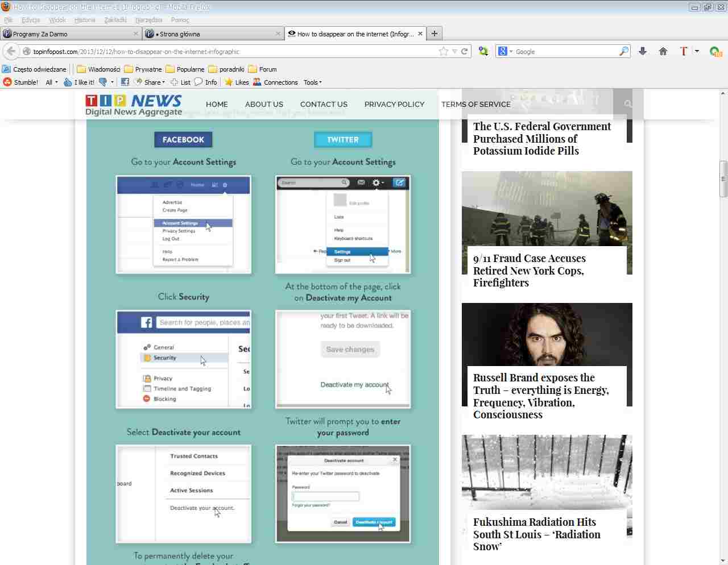Expand the All category dropdown

coord(52,82)
